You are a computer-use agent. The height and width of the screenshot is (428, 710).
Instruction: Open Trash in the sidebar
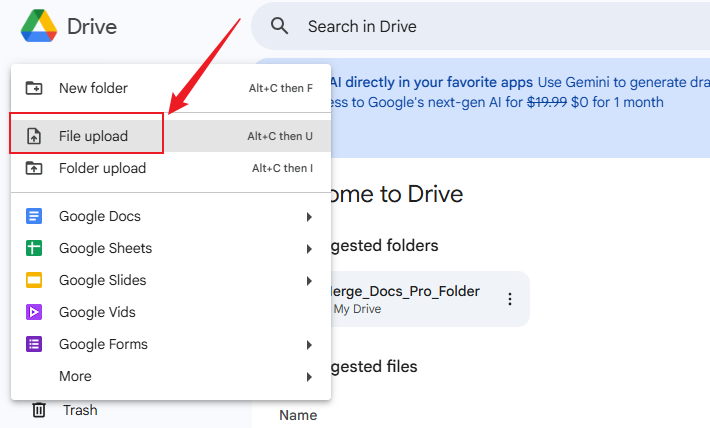tap(80, 410)
